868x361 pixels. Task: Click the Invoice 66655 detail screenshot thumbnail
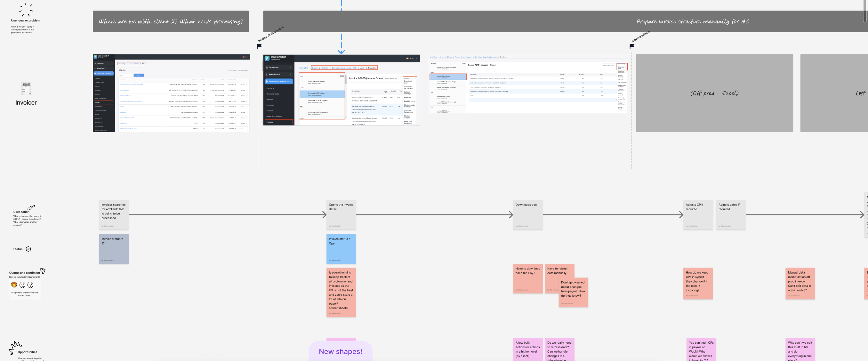341,90
